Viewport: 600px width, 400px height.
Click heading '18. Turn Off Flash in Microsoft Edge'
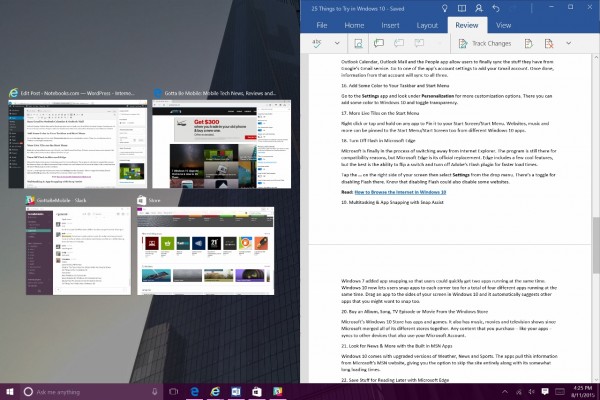coord(378,140)
